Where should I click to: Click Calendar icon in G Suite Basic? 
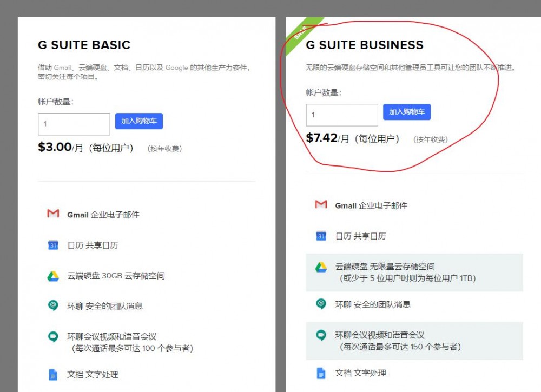(x=53, y=245)
